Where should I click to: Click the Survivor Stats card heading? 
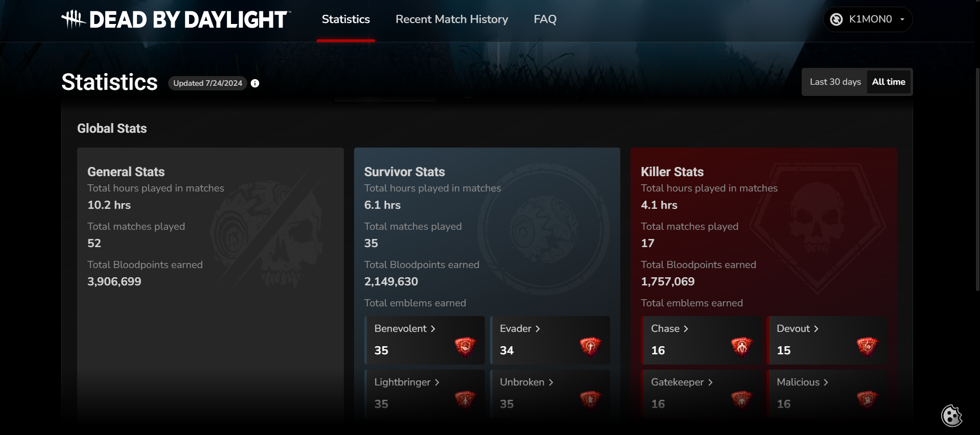[x=404, y=172]
